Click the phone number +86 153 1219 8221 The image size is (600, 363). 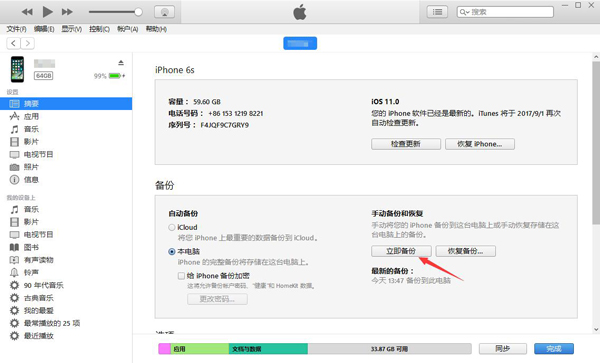pyautogui.click(x=236, y=114)
